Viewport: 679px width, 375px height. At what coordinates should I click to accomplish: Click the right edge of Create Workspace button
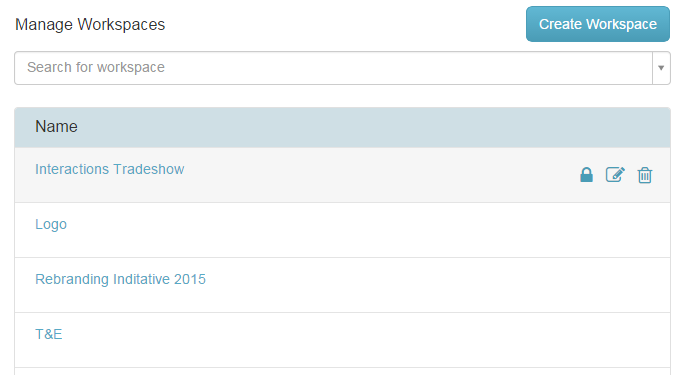pyautogui.click(x=665, y=24)
